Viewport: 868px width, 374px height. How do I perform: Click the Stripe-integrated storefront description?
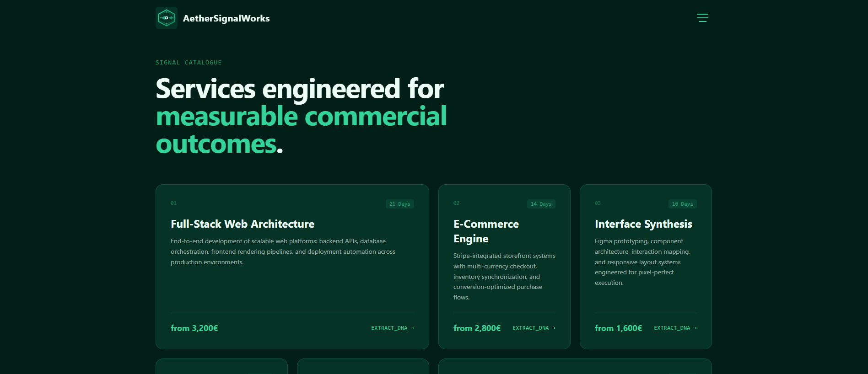[x=504, y=277]
